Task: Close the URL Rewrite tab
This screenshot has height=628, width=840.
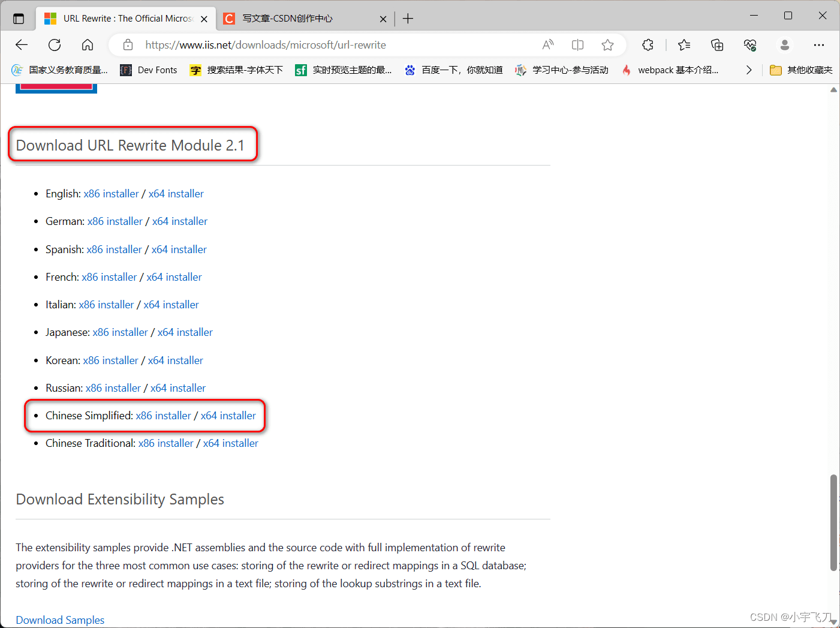Action: 204,19
